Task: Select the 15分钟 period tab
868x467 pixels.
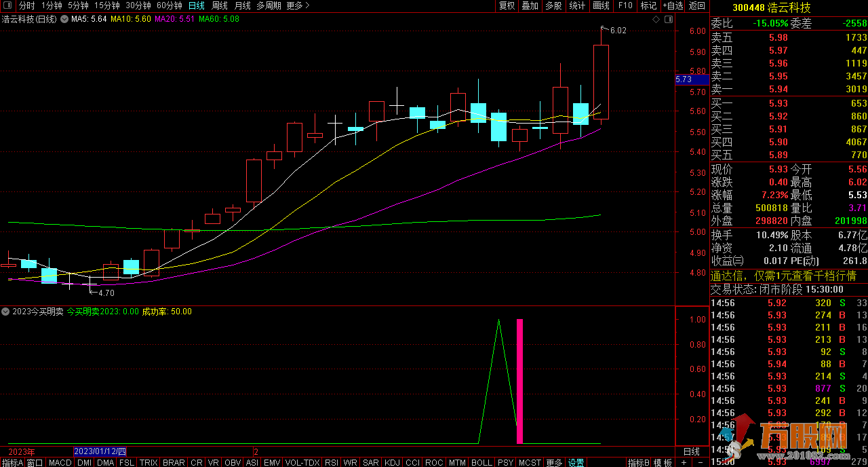Action: click(x=107, y=5)
